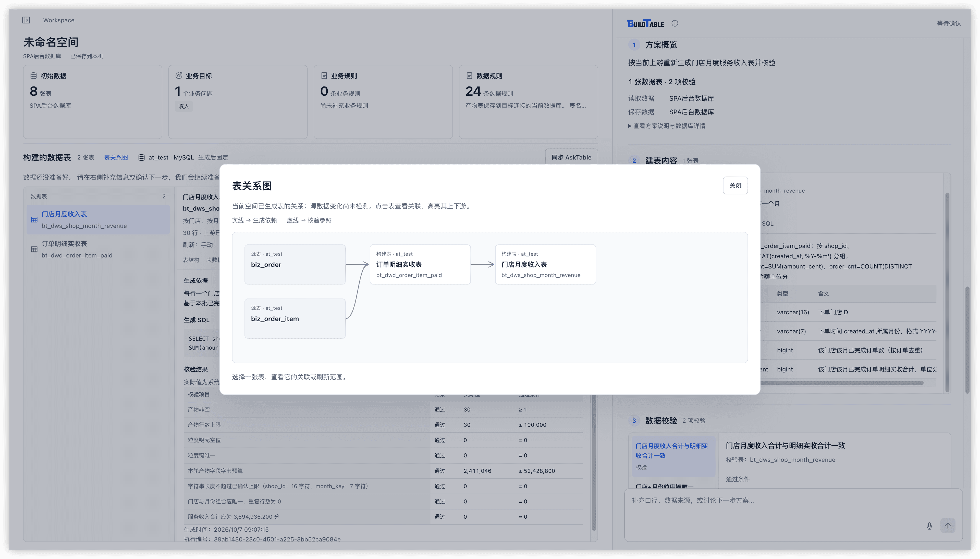Click the 收入 tag in 业务目标 card
The width and height of the screenshot is (980, 559).
tap(183, 106)
